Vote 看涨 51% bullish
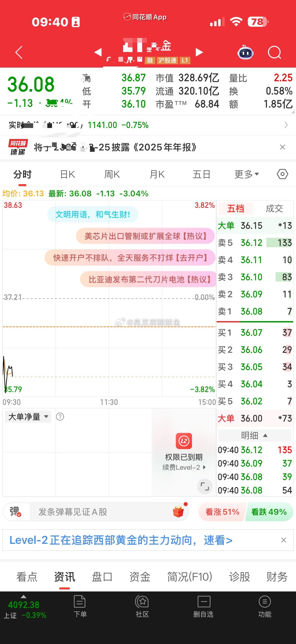296x644 pixels. pos(222,512)
